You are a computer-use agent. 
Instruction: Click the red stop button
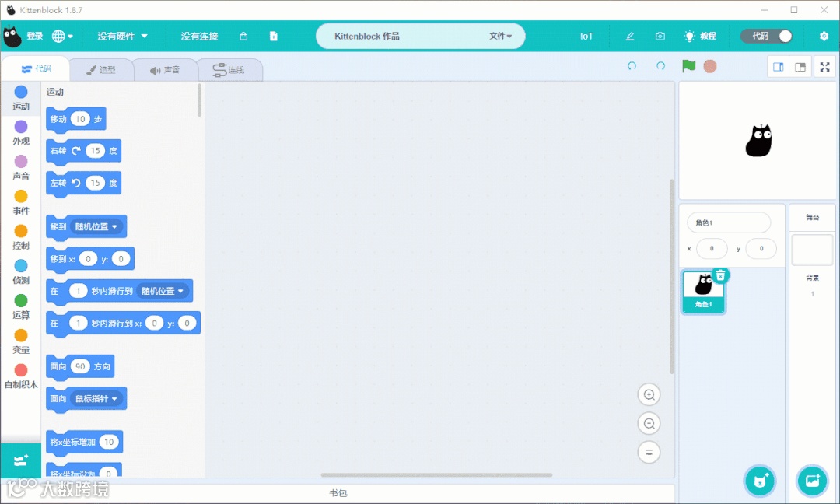click(710, 66)
